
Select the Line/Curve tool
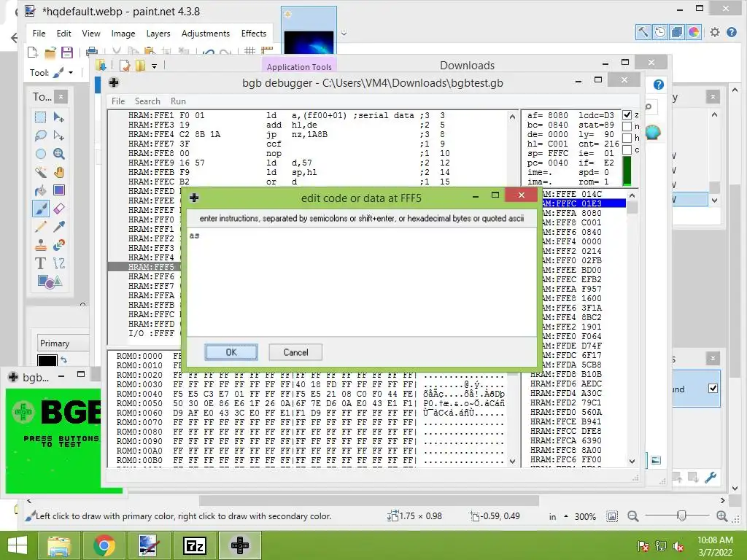pyautogui.click(x=59, y=263)
